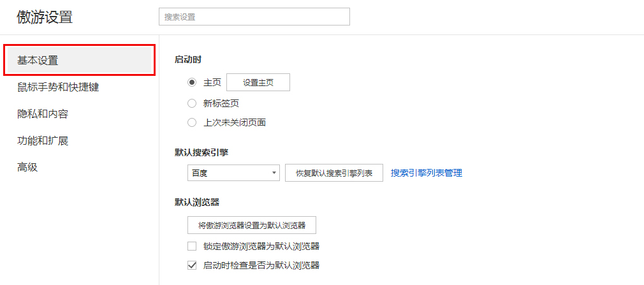This screenshot has width=644, height=285.
Task: Open the 百度 default search engine dropdown
Action: (x=233, y=173)
